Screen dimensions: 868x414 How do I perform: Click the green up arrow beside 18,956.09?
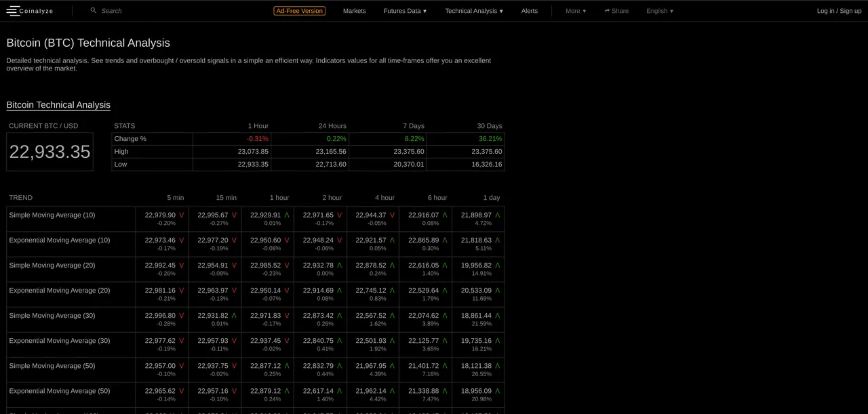[498, 391]
